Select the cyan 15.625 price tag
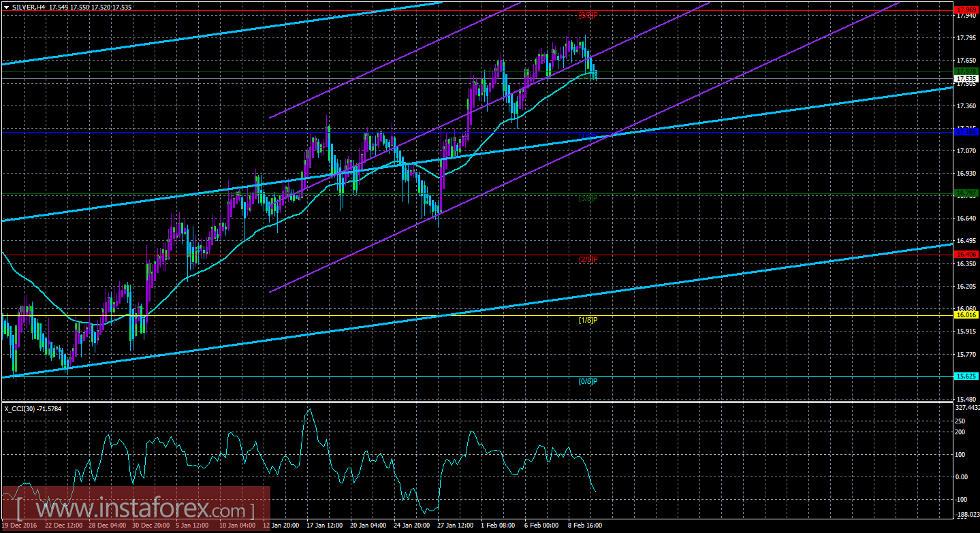 tap(966, 376)
